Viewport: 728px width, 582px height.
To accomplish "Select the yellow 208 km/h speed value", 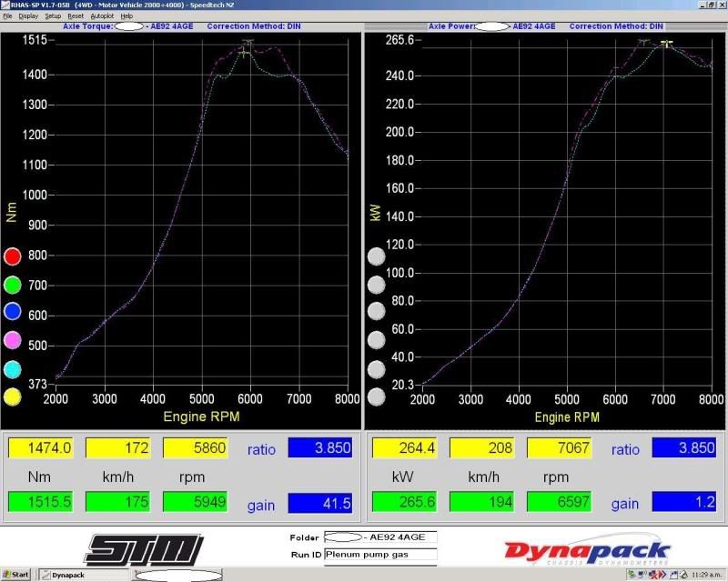I will (x=482, y=448).
